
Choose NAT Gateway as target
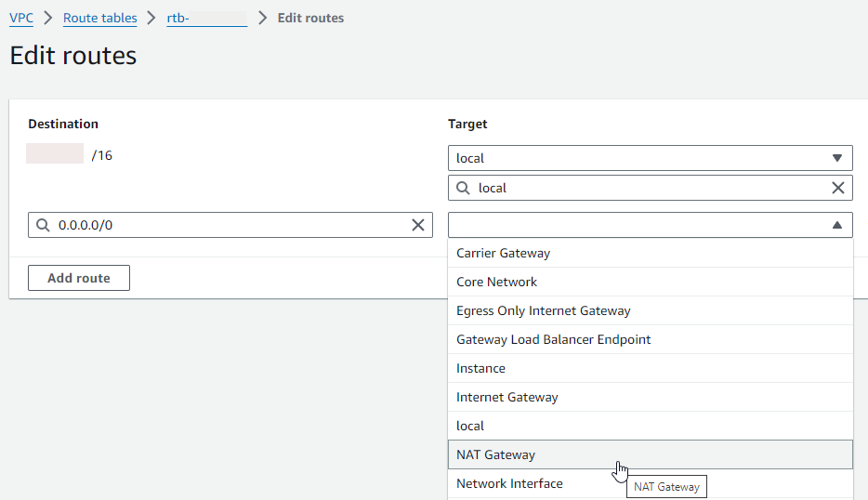tap(495, 454)
